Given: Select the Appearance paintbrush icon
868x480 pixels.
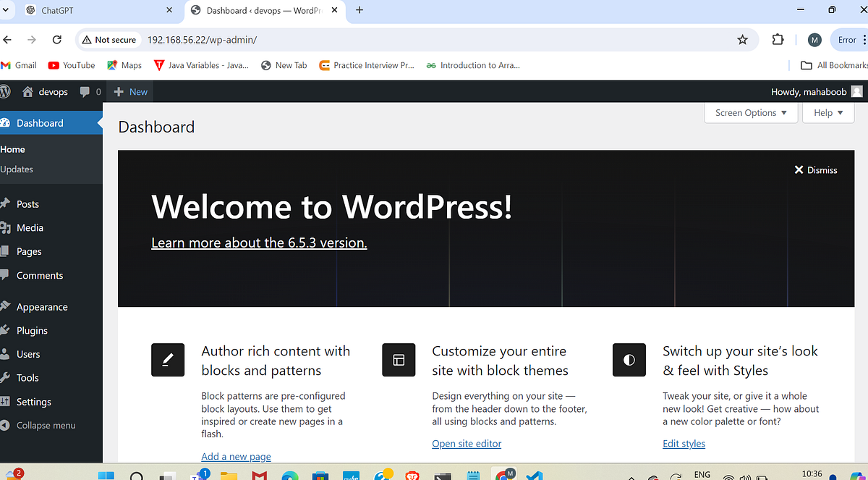Looking at the screenshot, I should tap(7, 306).
